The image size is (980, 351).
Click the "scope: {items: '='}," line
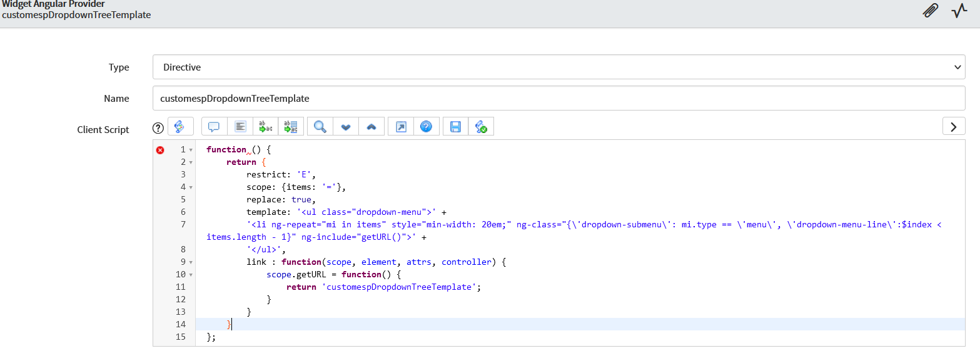(296, 187)
